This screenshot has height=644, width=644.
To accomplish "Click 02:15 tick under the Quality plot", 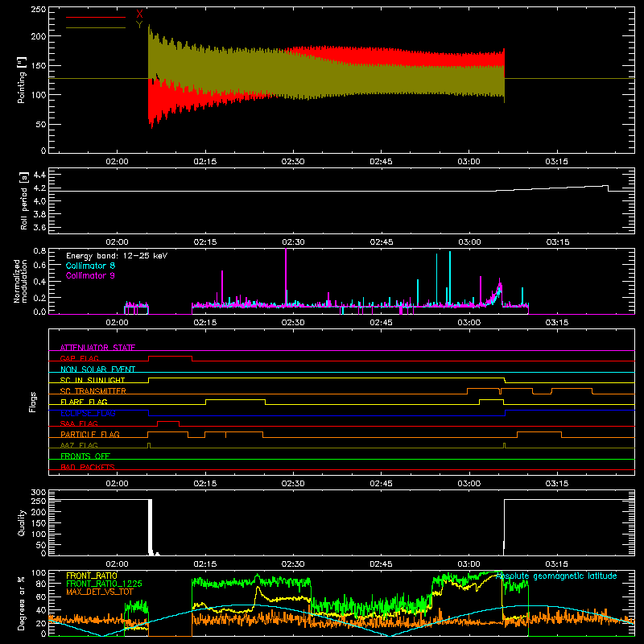I will point(205,564).
